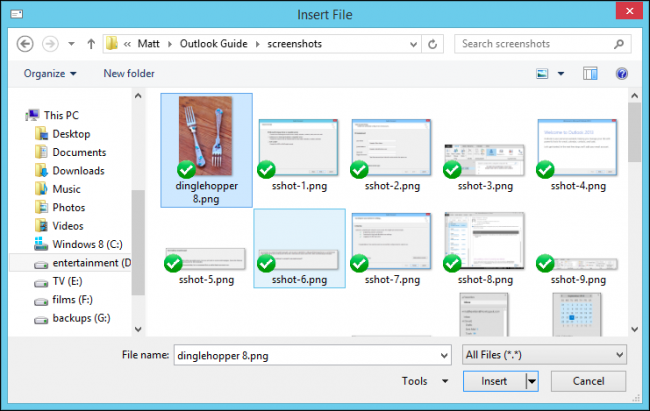Image resolution: width=650 pixels, height=411 pixels.
Task: Click the screenshots breadcrumb segment
Action: tap(294, 44)
